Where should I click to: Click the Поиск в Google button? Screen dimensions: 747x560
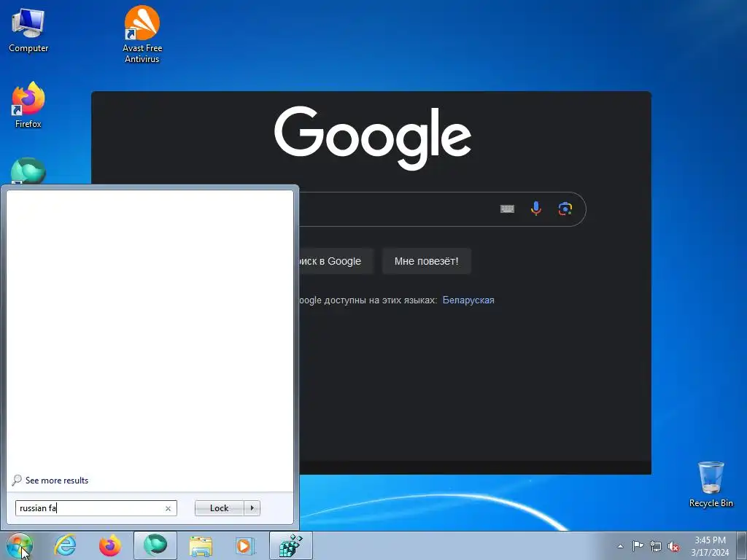(x=336, y=261)
